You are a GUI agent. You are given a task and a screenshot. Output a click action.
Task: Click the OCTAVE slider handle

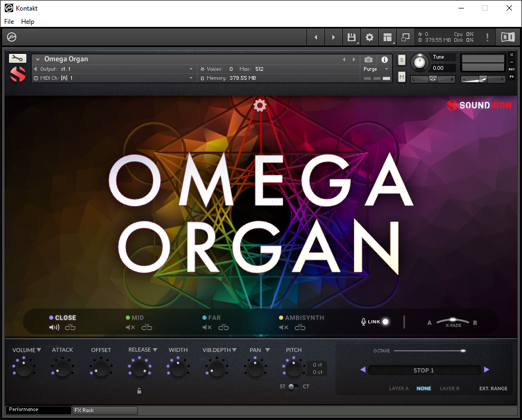pyautogui.click(x=463, y=351)
